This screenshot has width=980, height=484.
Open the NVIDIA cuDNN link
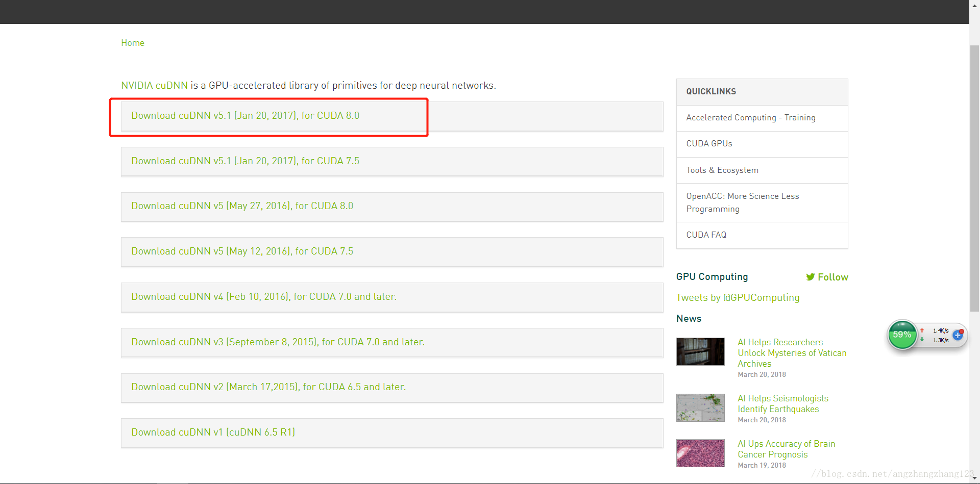(154, 85)
